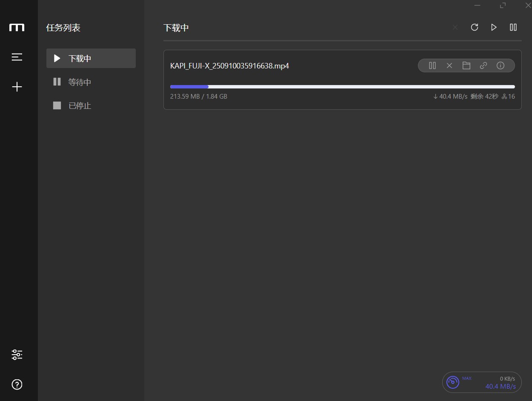Pause all tasks from top toolbar

point(513,27)
